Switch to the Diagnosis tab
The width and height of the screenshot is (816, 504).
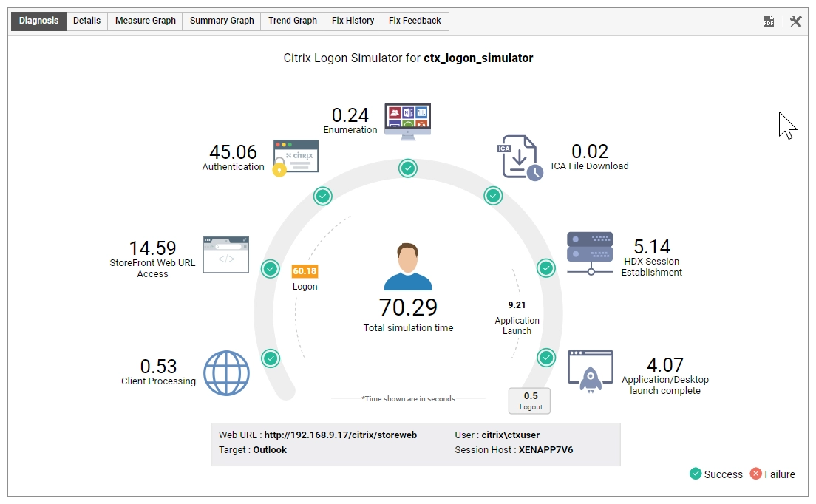tap(39, 21)
